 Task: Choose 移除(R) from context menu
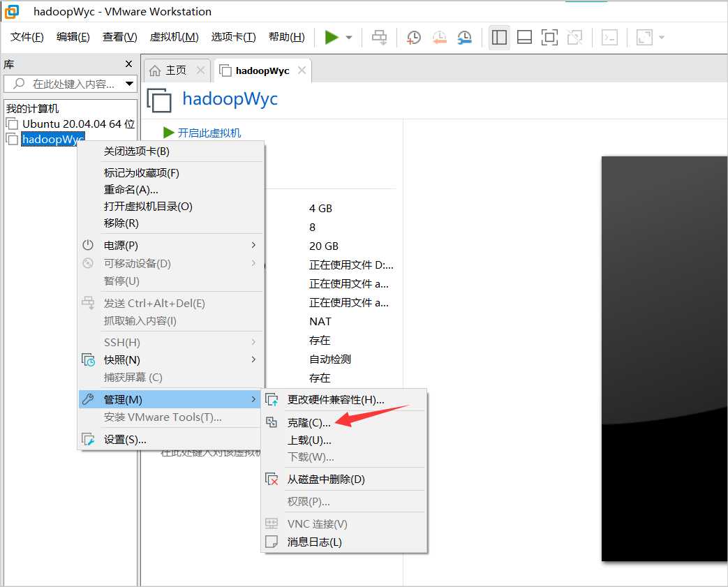point(171,223)
